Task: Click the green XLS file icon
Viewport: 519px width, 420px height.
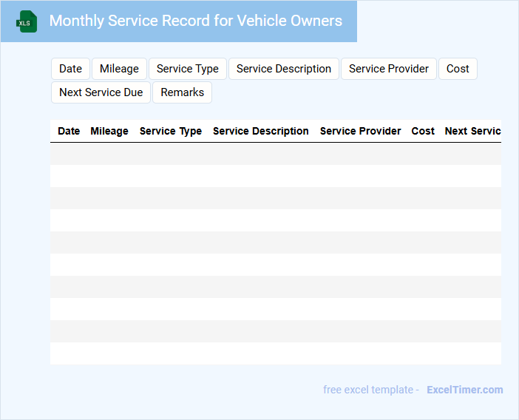Action: [27, 21]
